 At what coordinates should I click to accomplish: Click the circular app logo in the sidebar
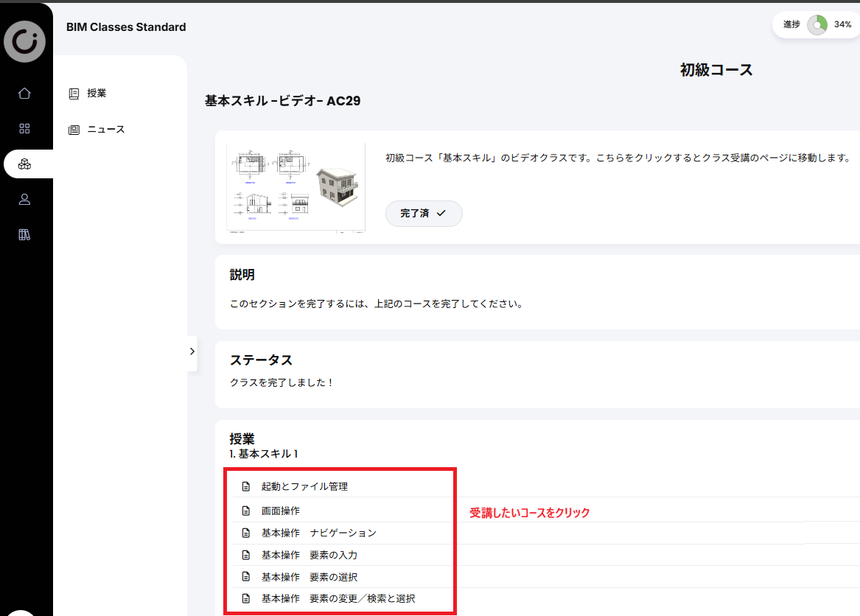click(x=24, y=41)
